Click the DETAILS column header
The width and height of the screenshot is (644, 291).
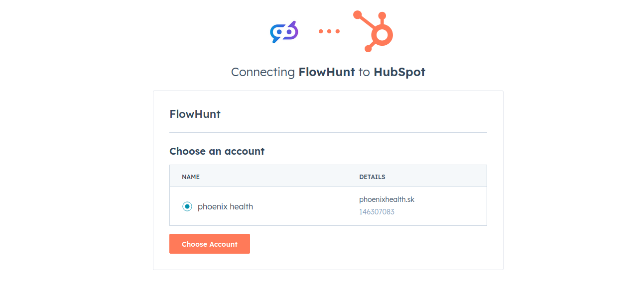tap(372, 177)
